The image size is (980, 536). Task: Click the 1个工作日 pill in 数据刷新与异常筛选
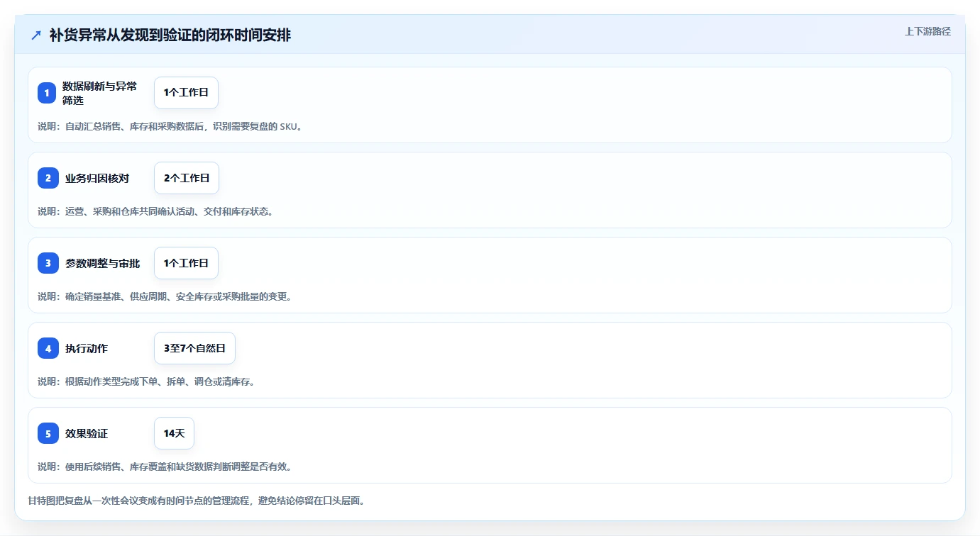(x=186, y=93)
